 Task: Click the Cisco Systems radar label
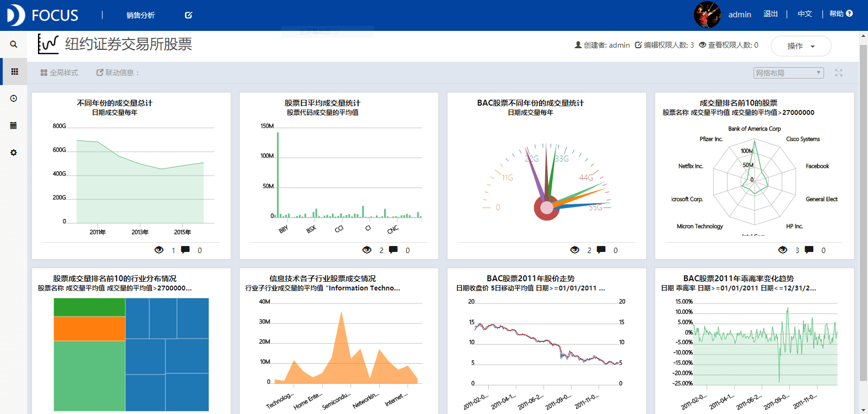tap(803, 139)
